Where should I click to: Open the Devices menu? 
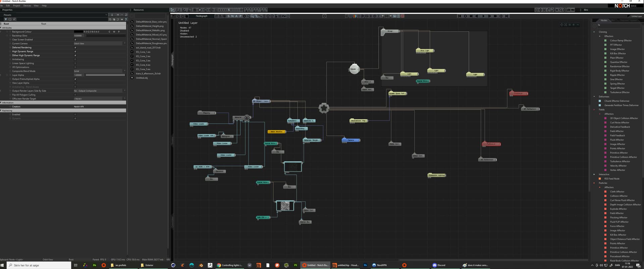tap(27, 6)
